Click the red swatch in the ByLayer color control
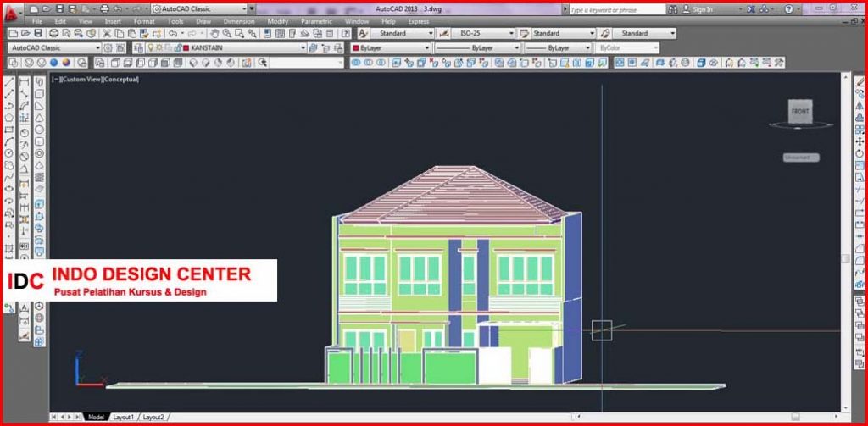This screenshot has width=868, height=426. pyautogui.click(x=356, y=48)
